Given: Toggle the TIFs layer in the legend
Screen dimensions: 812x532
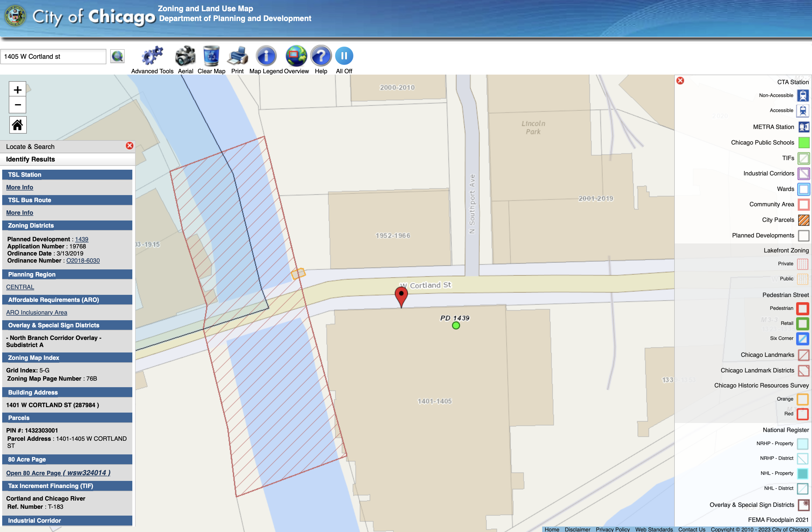Looking at the screenshot, I should pos(804,158).
